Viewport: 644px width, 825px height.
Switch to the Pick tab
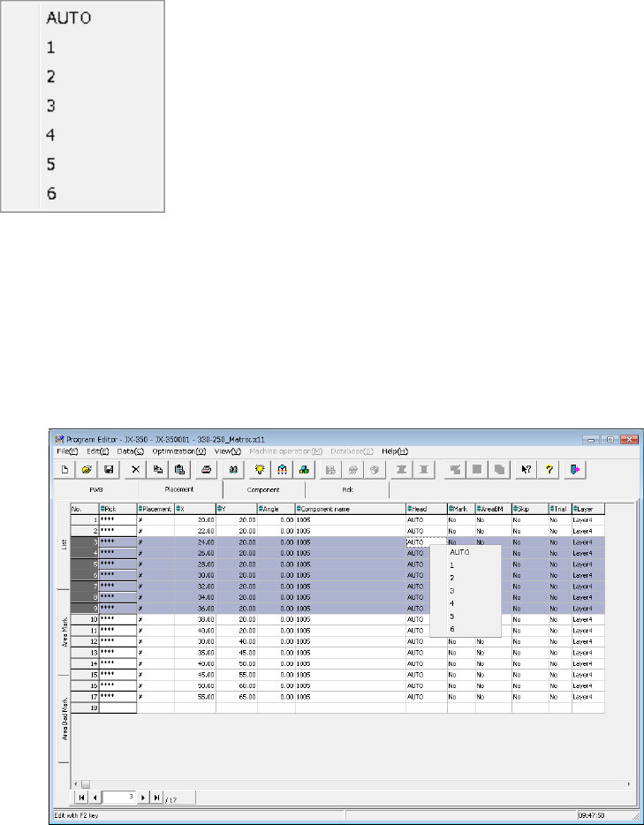click(x=347, y=489)
